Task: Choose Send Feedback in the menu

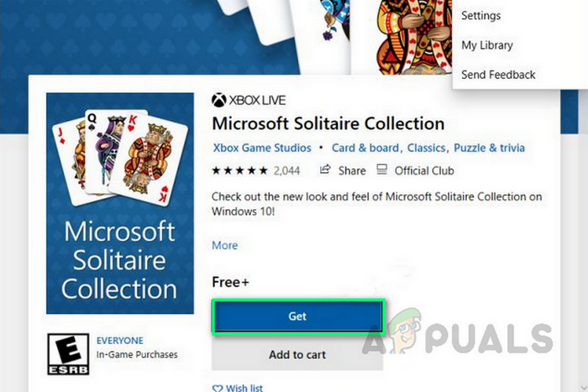Action: point(498,75)
